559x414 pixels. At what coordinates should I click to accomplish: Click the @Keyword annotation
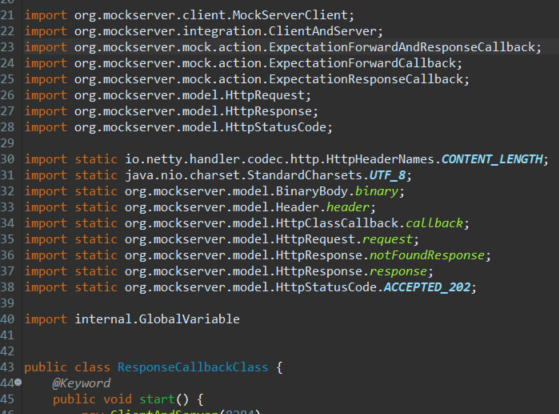pos(82,383)
